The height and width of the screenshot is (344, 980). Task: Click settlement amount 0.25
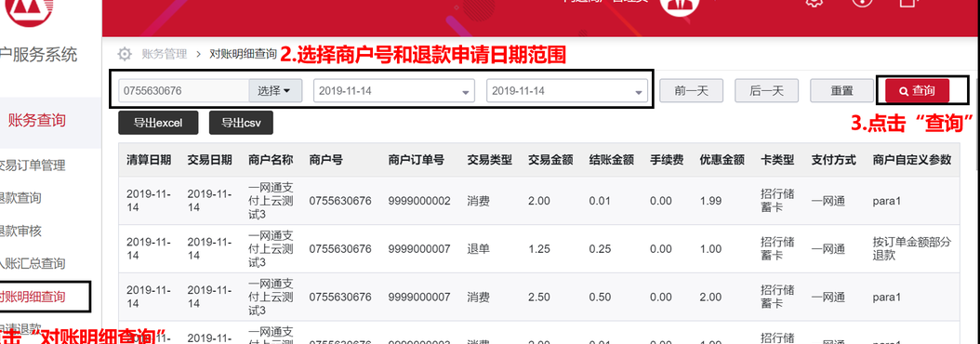(600, 249)
